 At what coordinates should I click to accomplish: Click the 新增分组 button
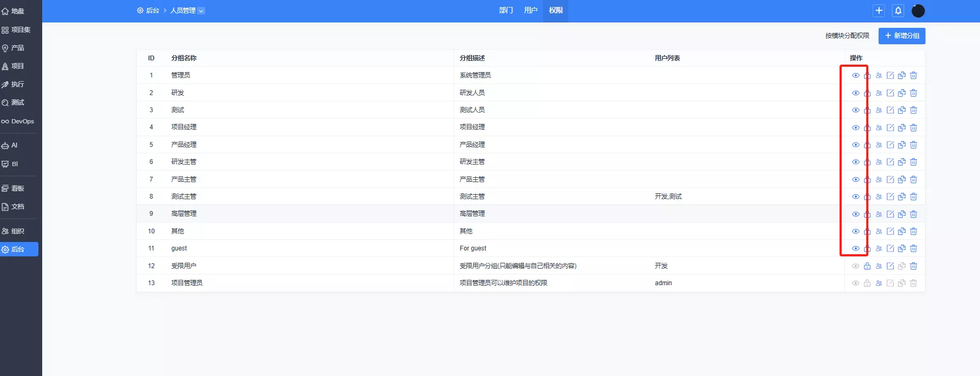coord(901,36)
